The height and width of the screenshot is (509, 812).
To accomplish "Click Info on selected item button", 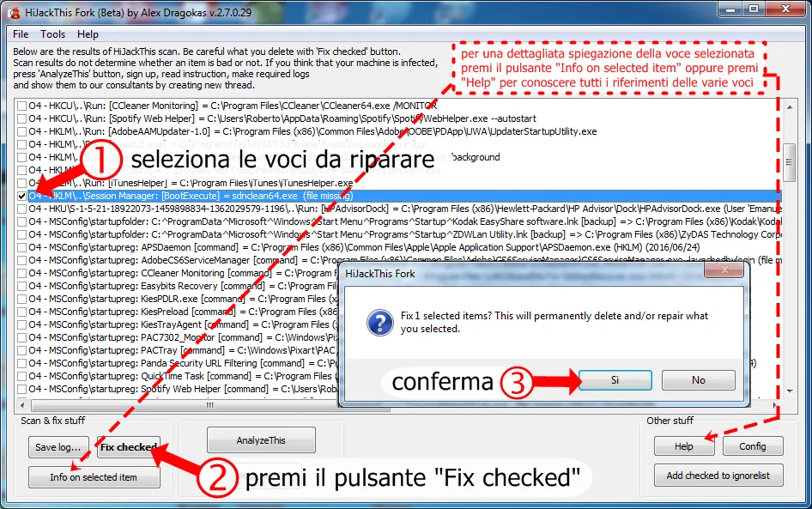I will click(94, 477).
